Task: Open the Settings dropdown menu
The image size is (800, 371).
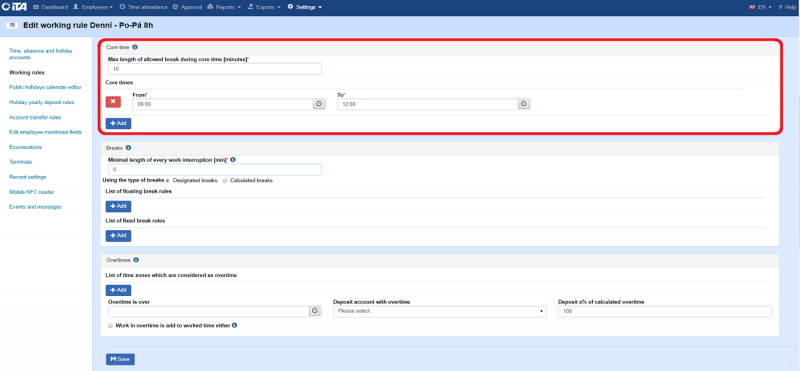Action: click(x=305, y=7)
